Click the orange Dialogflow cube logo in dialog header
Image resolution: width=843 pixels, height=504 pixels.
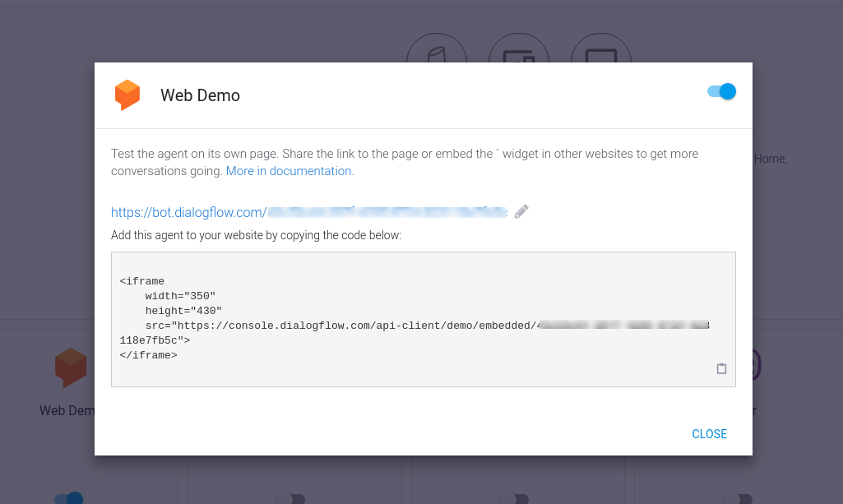[127, 95]
